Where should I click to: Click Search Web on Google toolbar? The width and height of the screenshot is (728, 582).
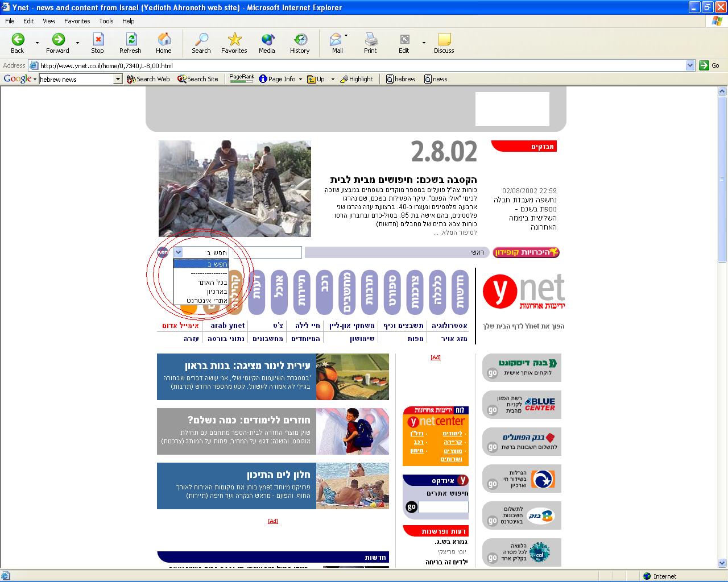click(x=148, y=79)
